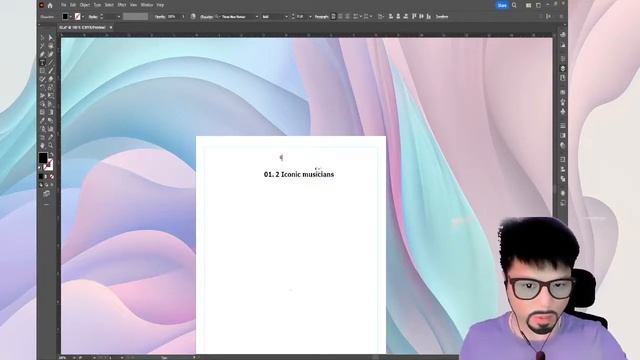Viewport: 640px width, 360px height.
Task: Select the Curvature tool
Action: (51, 54)
